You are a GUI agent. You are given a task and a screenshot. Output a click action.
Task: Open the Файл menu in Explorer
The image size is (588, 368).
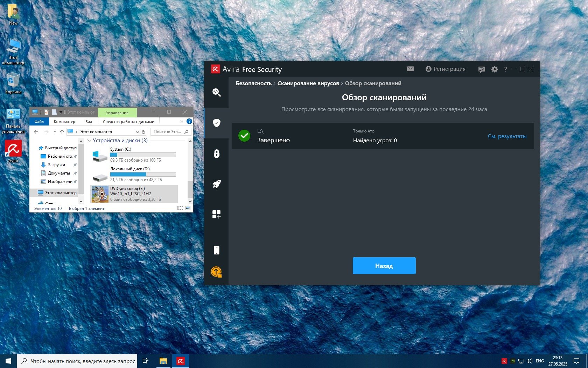(39, 122)
